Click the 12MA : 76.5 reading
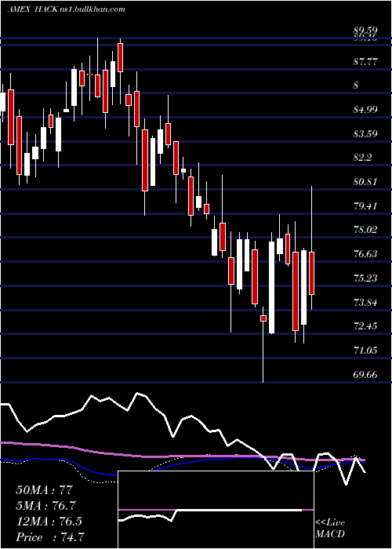This screenshot has height=549, width=392. click(x=49, y=522)
